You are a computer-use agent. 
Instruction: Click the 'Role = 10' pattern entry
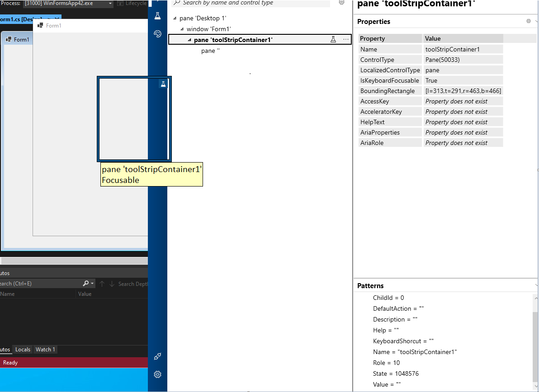coord(386,363)
